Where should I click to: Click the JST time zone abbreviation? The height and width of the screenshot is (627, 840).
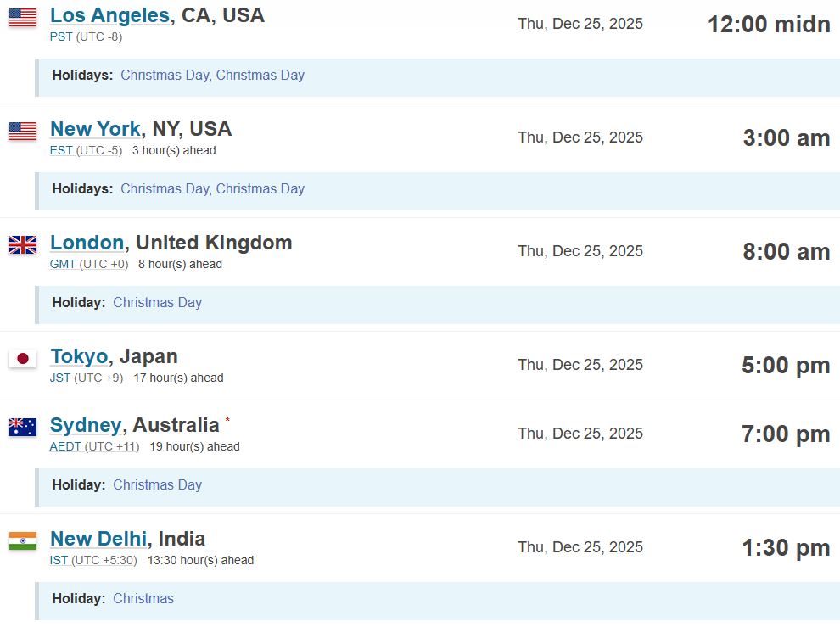coord(60,378)
